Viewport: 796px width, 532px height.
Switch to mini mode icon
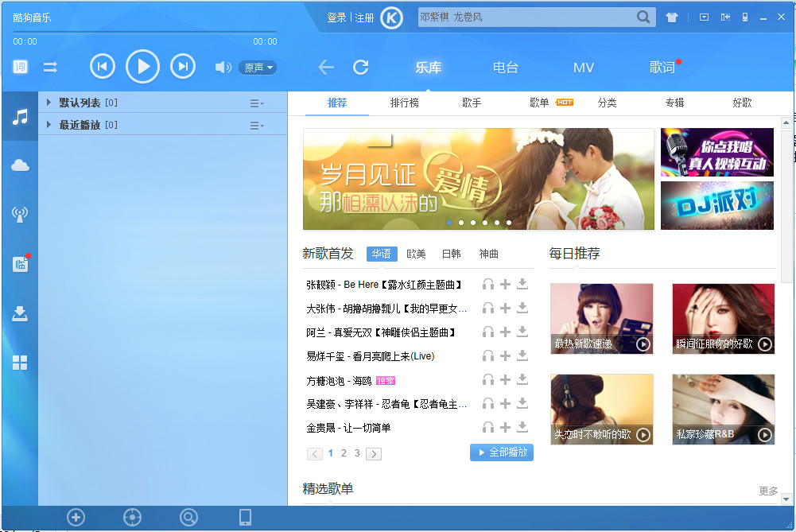[x=725, y=17]
